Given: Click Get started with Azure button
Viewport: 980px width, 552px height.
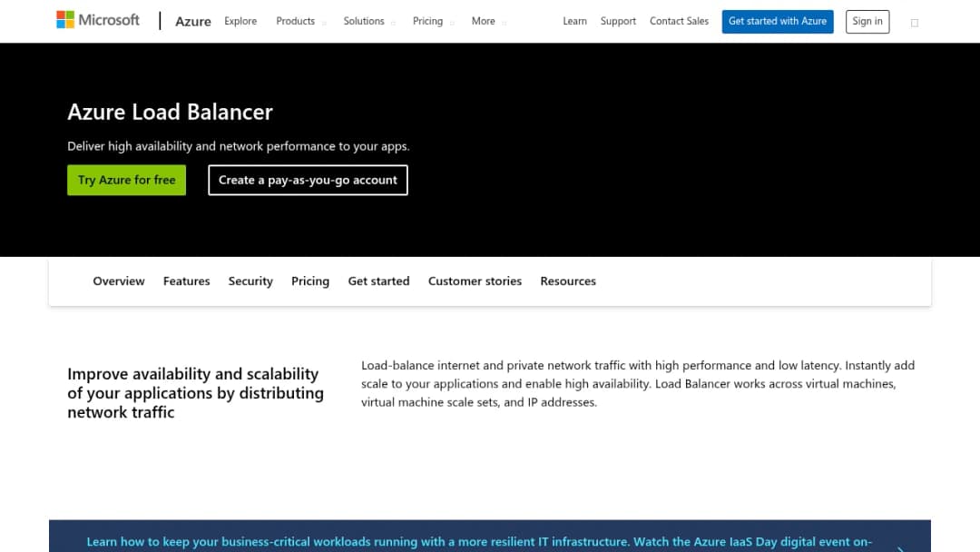Looking at the screenshot, I should coord(778,21).
